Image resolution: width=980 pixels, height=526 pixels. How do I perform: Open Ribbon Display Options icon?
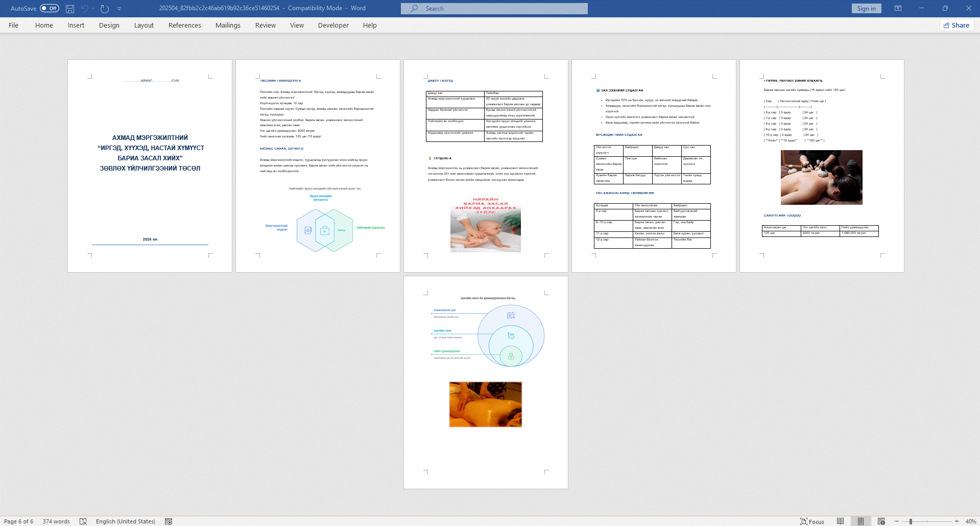tap(898, 9)
